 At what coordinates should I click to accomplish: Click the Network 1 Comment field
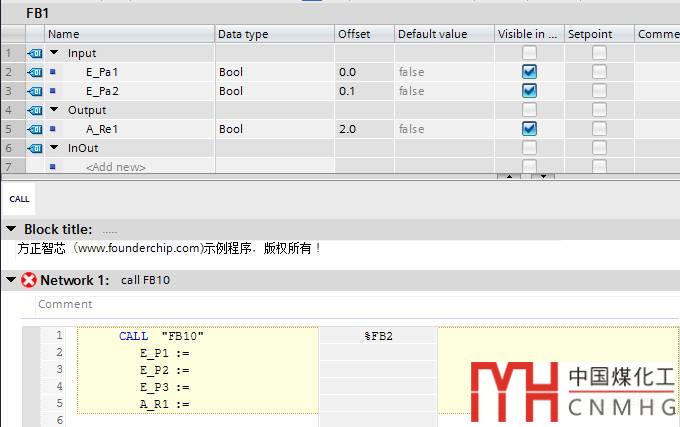[300, 304]
